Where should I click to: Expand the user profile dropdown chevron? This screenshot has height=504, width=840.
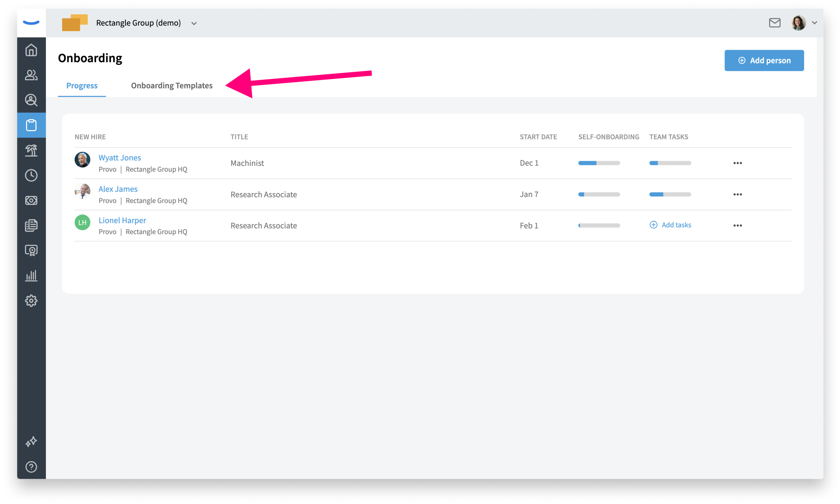[815, 23]
